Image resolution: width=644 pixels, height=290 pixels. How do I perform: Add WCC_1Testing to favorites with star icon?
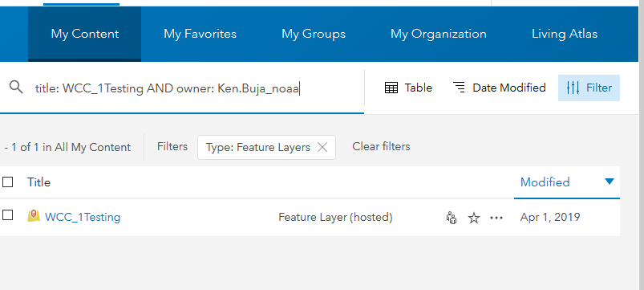(x=474, y=218)
